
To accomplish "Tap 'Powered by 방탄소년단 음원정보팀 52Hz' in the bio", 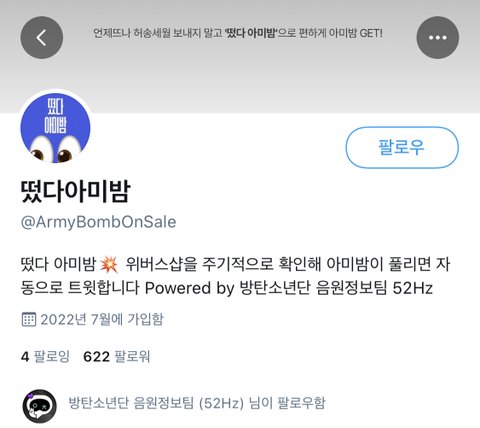I will 289,288.
